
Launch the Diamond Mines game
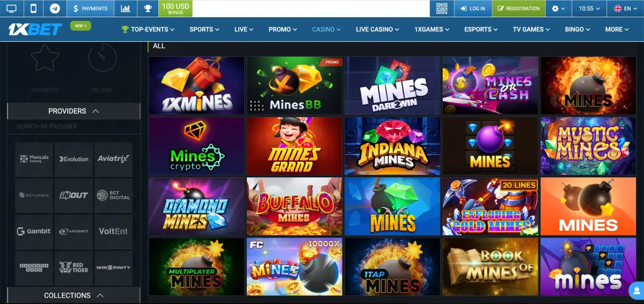196,206
